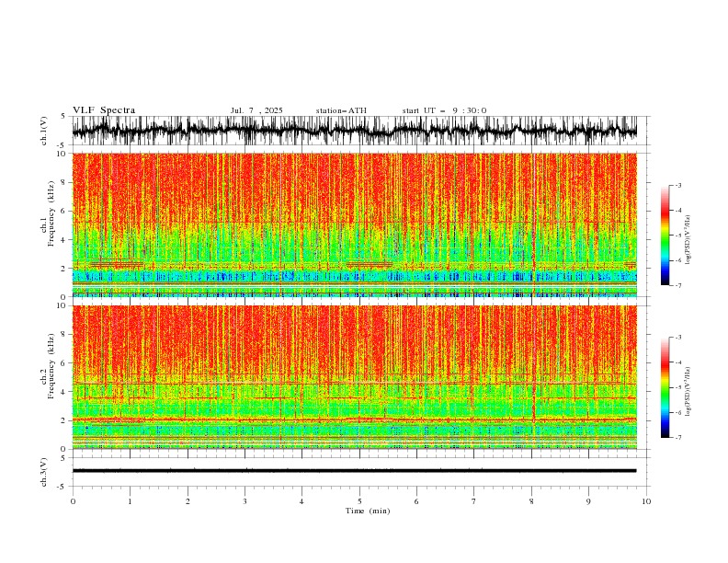Click the 'start UT = 9:30:0' label

[444, 110]
